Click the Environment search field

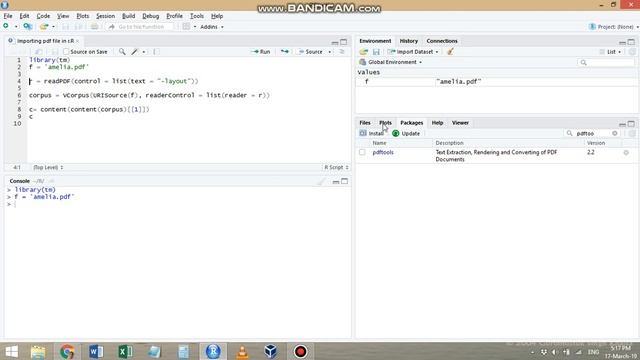tap(607, 62)
